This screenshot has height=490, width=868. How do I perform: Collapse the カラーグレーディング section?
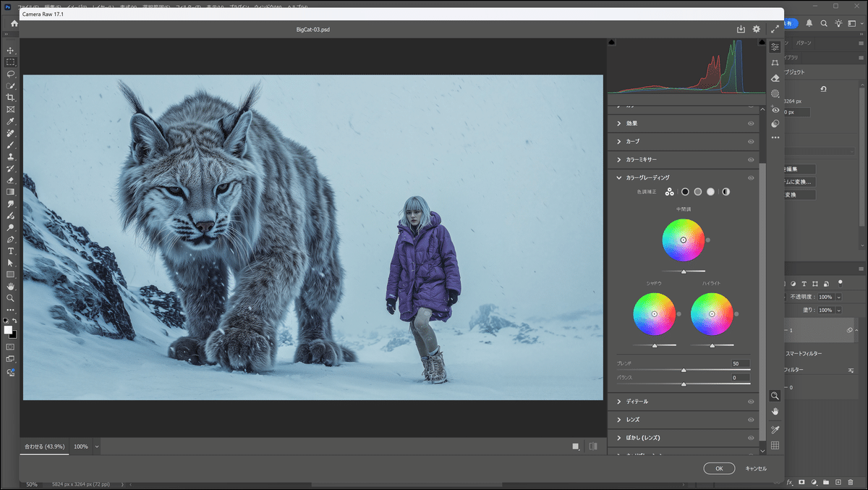pos(618,177)
